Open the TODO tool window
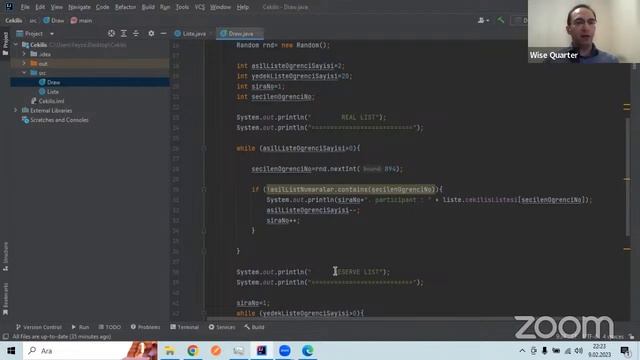The height and width of the screenshot is (360, 640). 110,327
